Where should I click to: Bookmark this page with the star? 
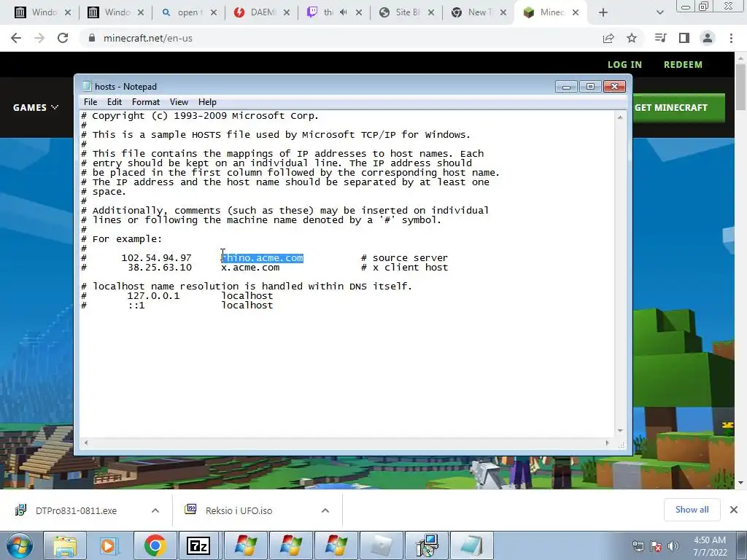pyautogui.click(x=632, y=38)
